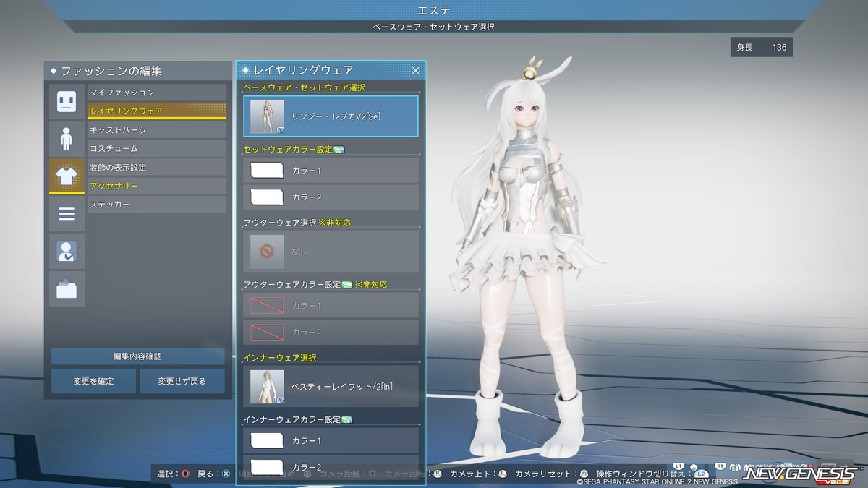Close the レイヤリングウェア panel
The height and width of the screenshot is (488, 868).
click(416, 70)
